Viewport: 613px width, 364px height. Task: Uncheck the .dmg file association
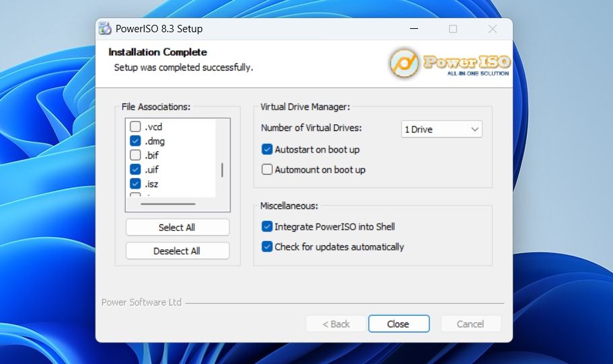[x=135, y=141]
